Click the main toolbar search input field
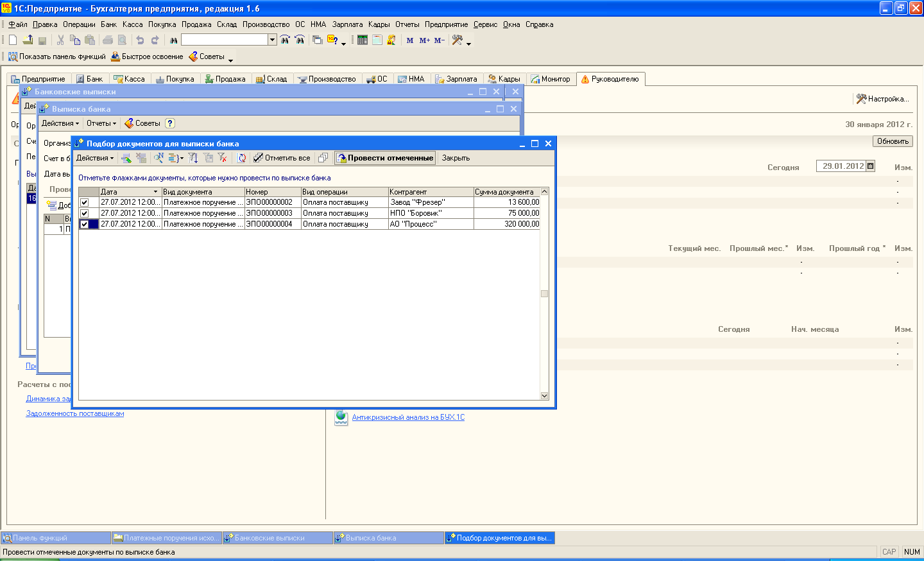 (x=225, y=40)
